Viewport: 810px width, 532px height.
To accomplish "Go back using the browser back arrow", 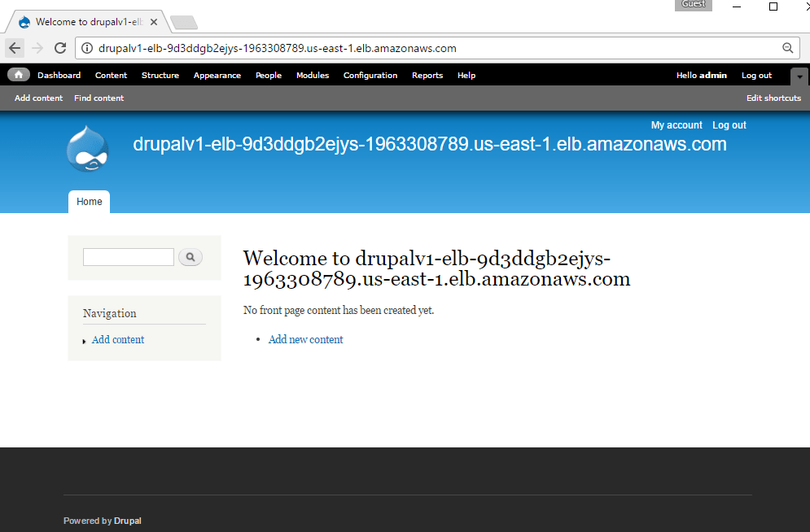I will pyautogui.click(x=15, y=48).
